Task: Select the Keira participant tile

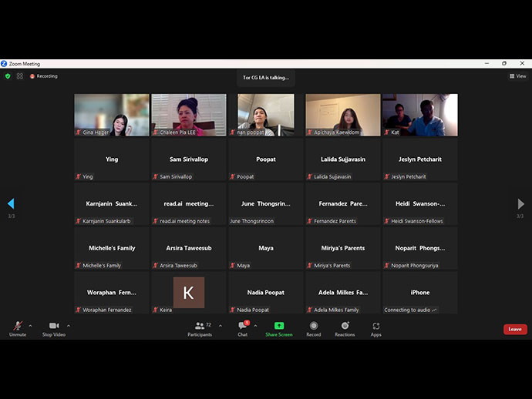Action: click(x=188, y=293)
